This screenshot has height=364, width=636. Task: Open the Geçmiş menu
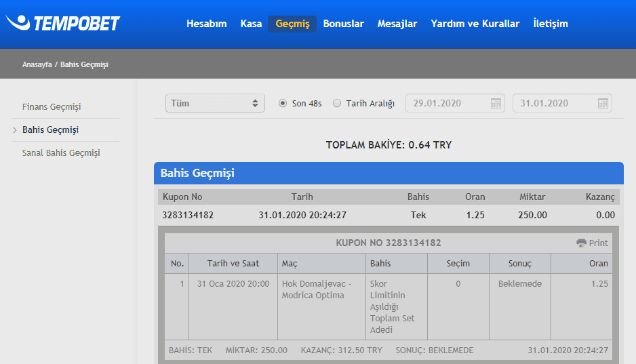click(x=292, y=24)
